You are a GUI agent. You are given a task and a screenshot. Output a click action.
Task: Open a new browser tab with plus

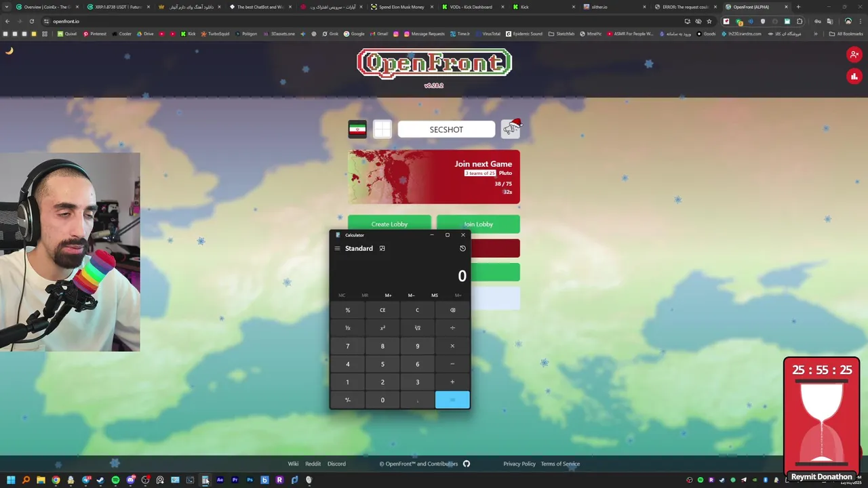(798, 7)
